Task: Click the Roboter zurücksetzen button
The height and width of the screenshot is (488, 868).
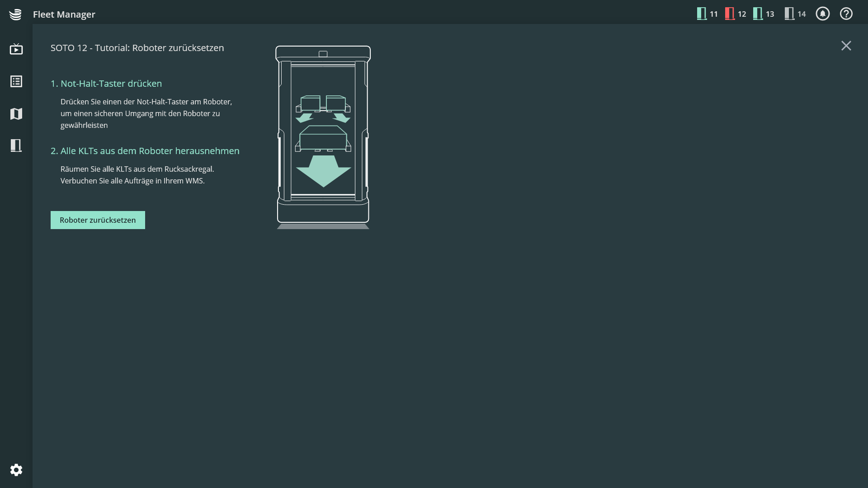Action: [98, 220]
